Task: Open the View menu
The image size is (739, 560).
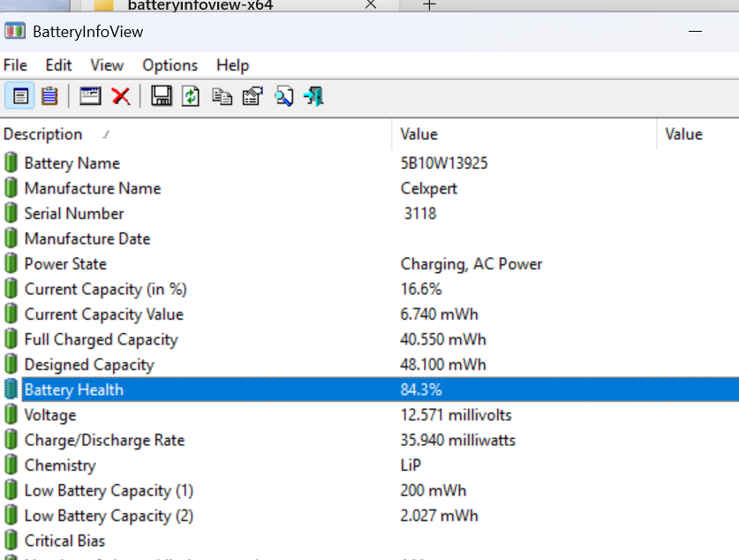Action: [107, 65]
